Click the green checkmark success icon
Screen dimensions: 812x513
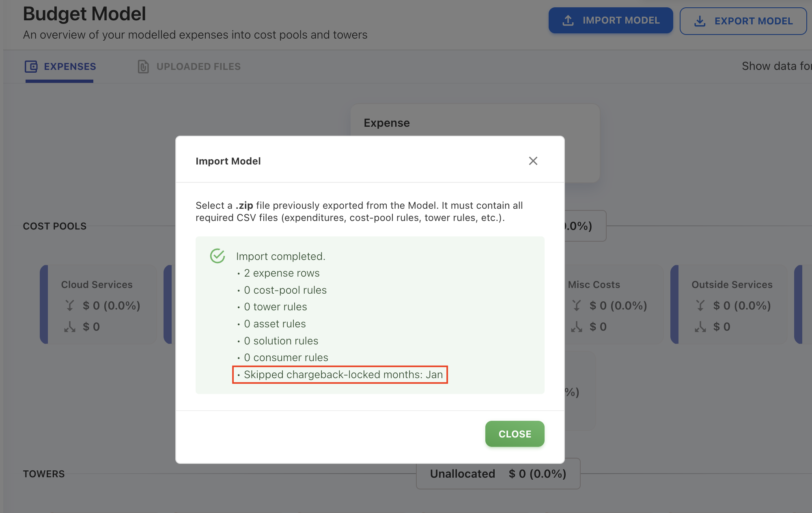point(218,256)
